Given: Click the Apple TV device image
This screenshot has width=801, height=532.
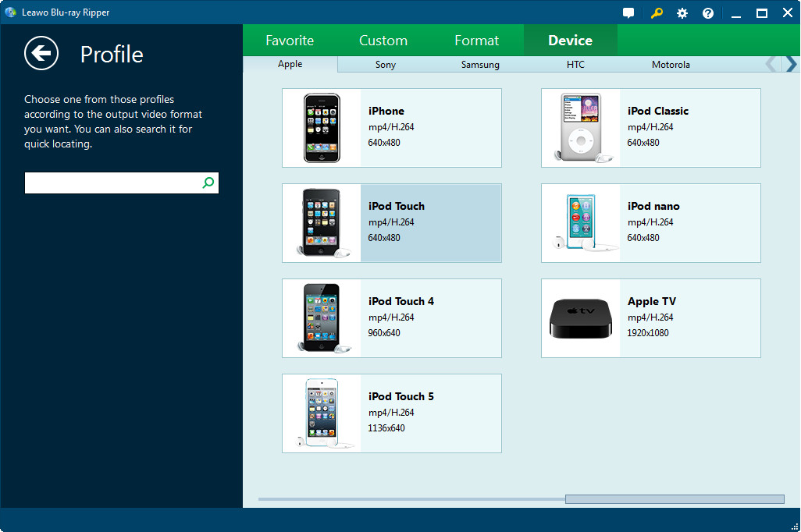Looking at the screenshot, I should pos(581,318).
